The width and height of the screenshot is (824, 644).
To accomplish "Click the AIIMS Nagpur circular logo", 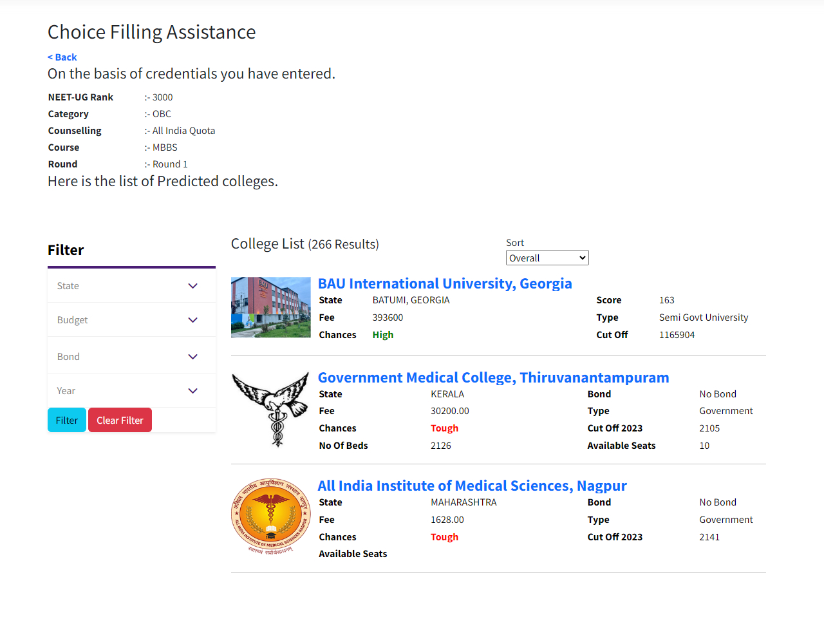I will (x=270, y=516).
